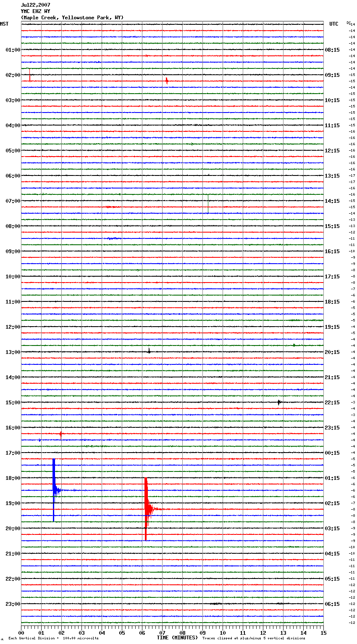Screen dimensions: 357x644
Task: Select the 21:00 MST time label
Action: click(x=13, y=554)
